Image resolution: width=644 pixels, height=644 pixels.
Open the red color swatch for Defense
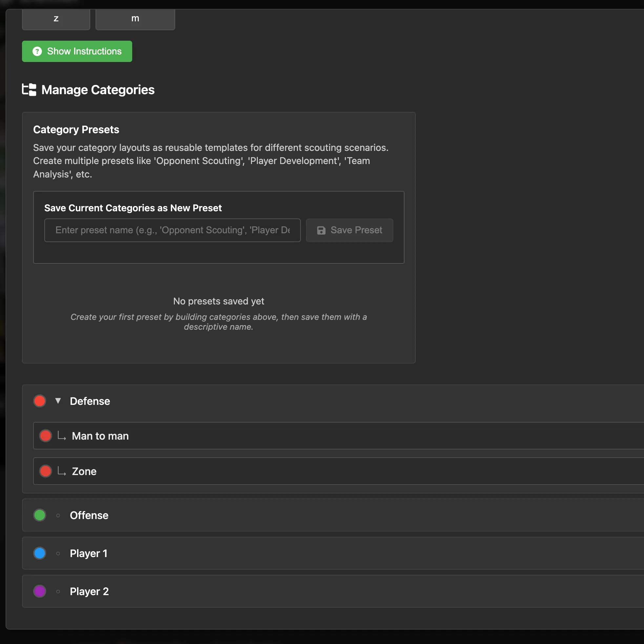40,401
